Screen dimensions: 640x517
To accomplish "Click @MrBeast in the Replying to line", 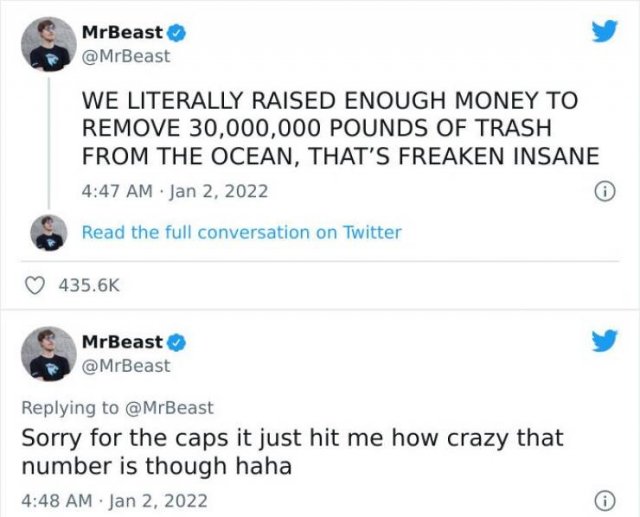I will point(168,408).
